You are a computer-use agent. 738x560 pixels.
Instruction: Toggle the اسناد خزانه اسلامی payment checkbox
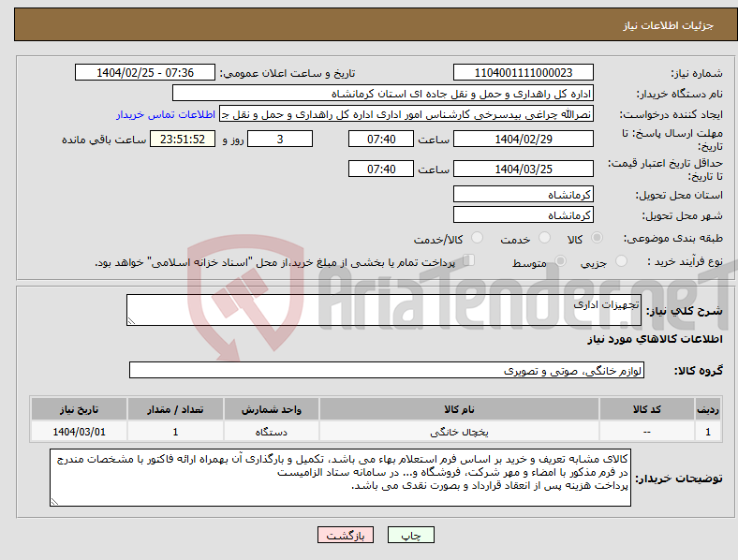tap(469, 260)
